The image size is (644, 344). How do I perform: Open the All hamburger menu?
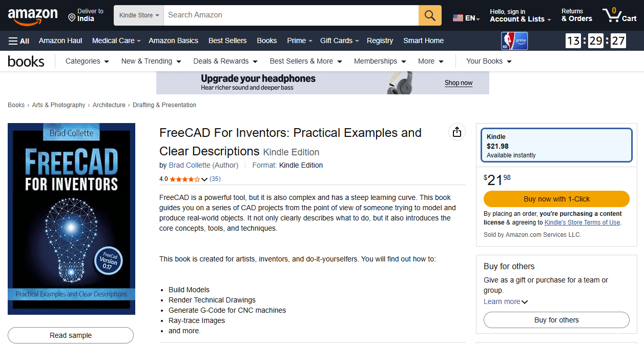19,41
